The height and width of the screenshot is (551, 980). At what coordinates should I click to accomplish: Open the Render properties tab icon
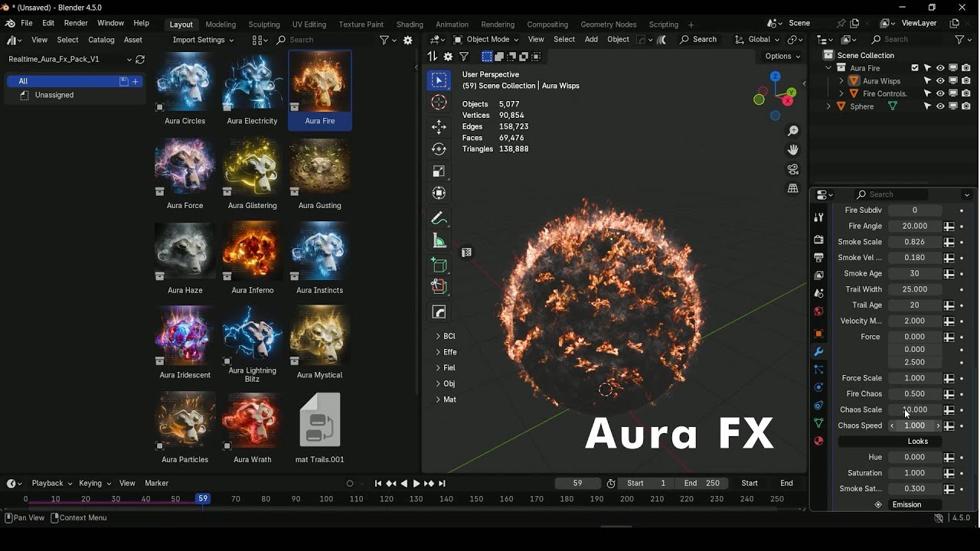[x=818, y=240]
